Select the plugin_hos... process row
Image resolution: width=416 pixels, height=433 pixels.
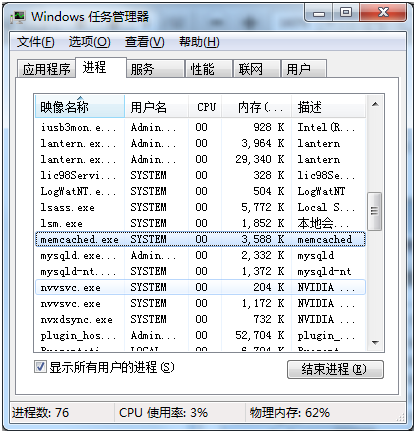pyautogui.click(x=200, y=335)
